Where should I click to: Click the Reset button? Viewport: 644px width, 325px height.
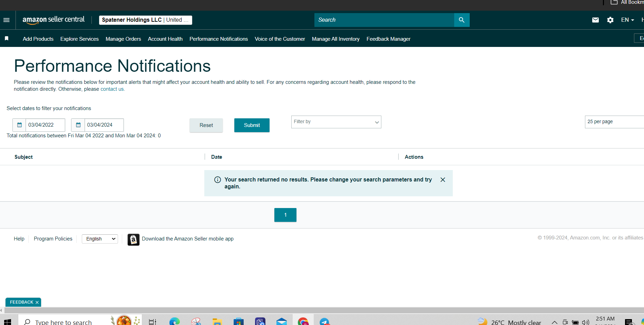point(206,125)
